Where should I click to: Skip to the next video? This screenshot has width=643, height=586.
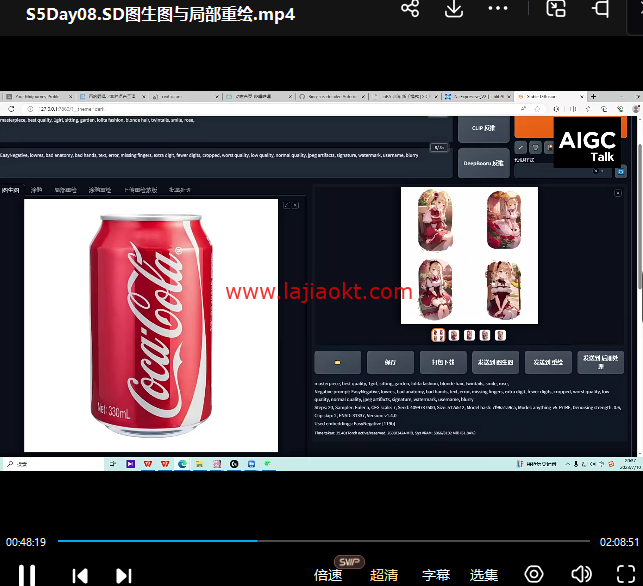coord(124,575)
